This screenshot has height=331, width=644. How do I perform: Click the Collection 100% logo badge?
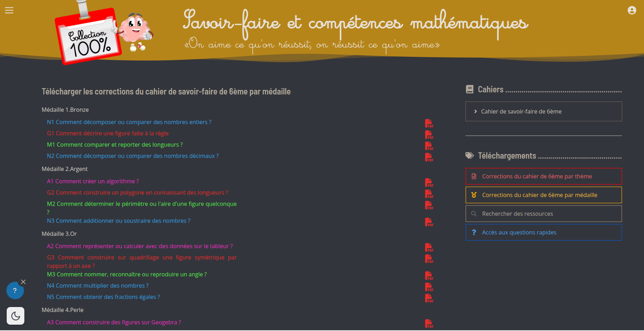(88, 37)
